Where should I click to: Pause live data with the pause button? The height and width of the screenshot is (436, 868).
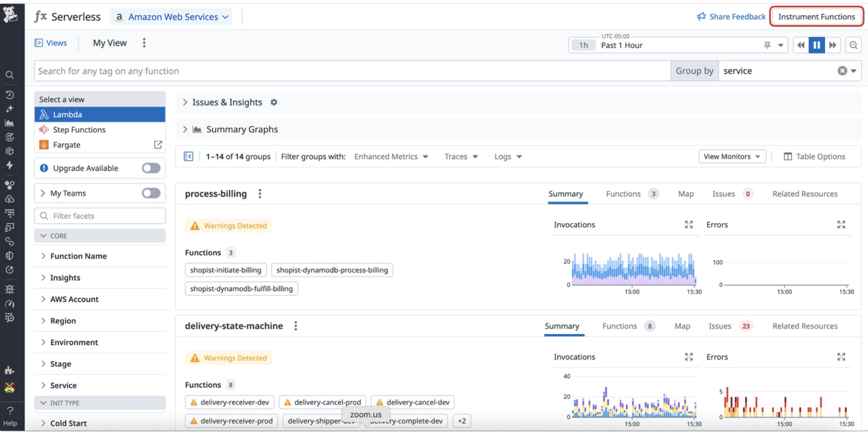coord(816,45)
